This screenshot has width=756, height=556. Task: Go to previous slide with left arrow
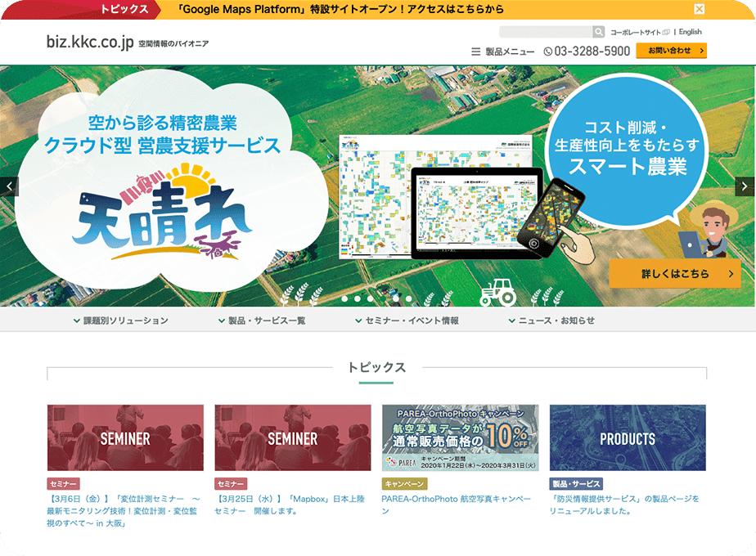coord(10,186)
